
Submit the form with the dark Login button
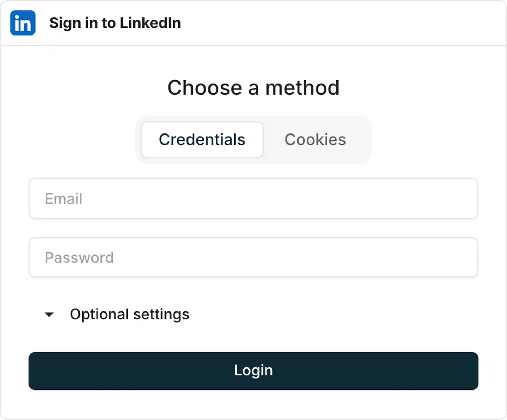[253, 371]
